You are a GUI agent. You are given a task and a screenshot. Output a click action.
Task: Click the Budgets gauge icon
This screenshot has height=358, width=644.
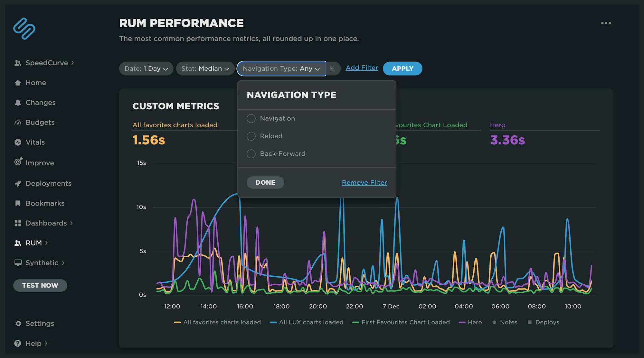point(18,123)
